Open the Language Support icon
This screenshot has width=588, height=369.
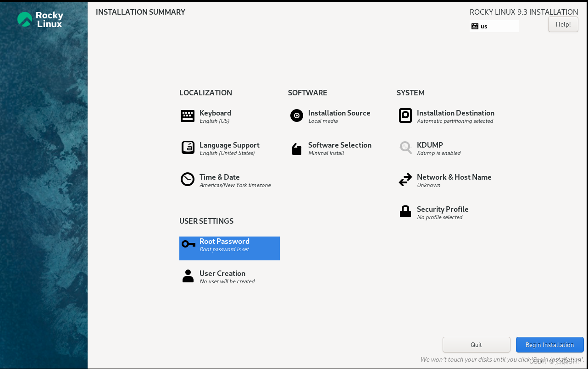188,148
